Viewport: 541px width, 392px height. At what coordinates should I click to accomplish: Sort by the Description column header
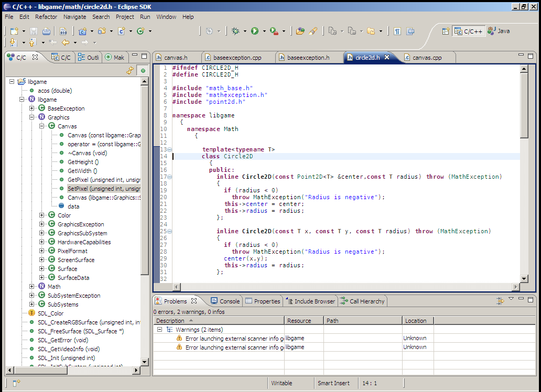point(219,321)
